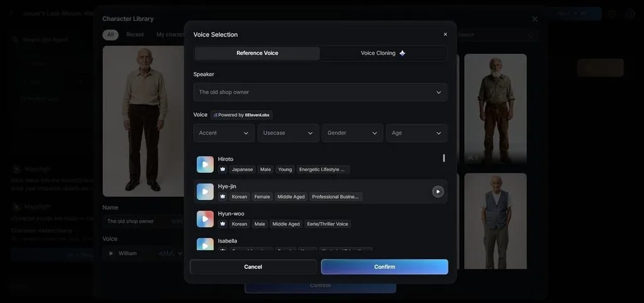644x303 pixels.
Task: Click the Powered by ElevenLabs badge
Action: [241, 115]
